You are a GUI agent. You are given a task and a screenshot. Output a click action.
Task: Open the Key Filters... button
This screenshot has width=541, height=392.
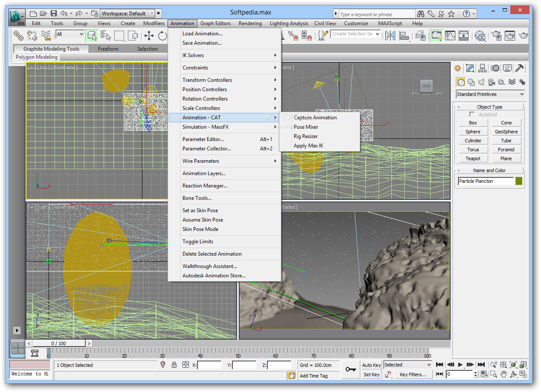point(413,375)
